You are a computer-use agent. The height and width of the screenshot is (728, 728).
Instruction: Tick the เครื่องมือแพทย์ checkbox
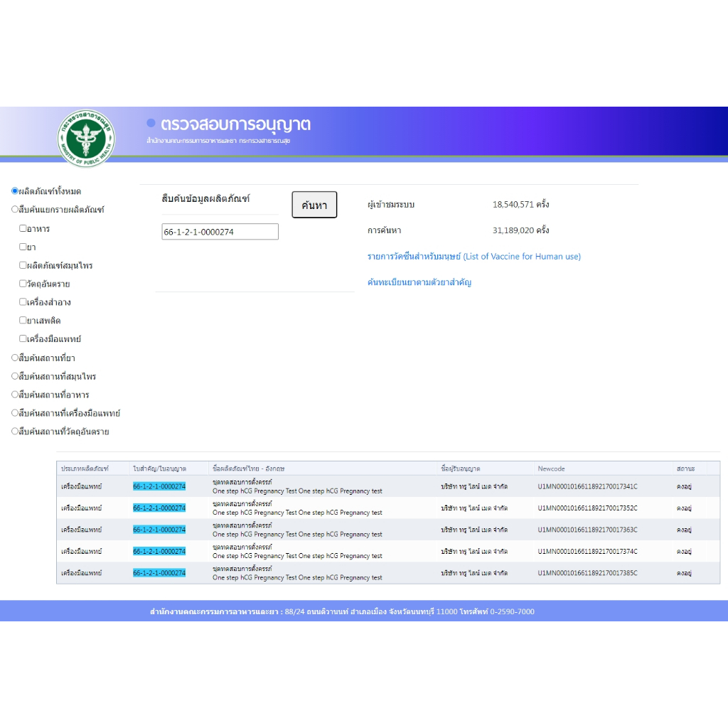click(23, 339)
